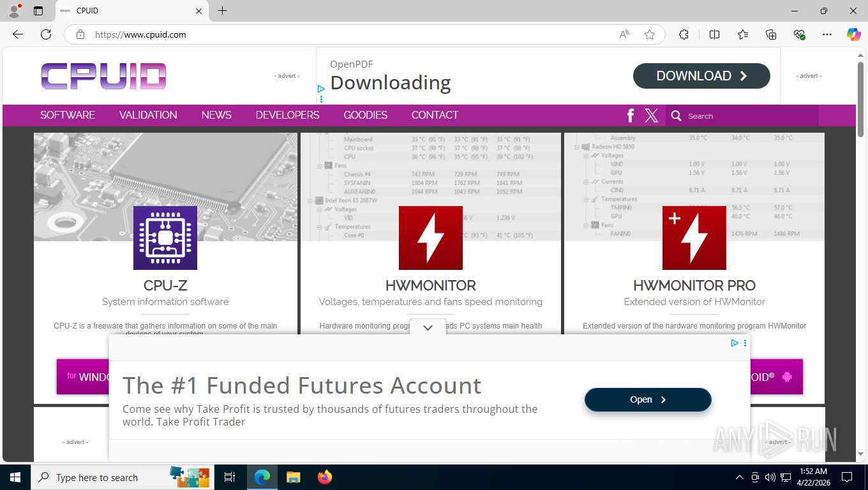This screenshot has width=868, height=490.
Task: Click The #1 Funded Futures Account headline
Action: click(x=302, y=385)
